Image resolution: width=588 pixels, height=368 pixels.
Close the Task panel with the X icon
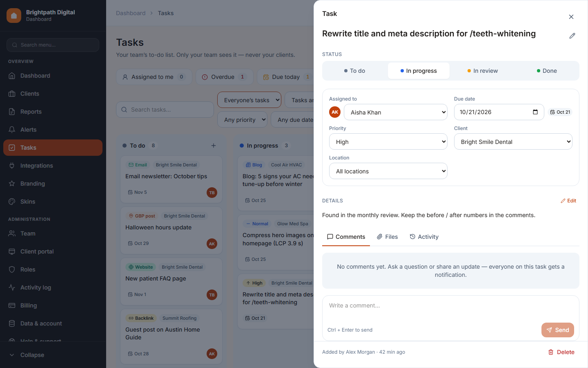571,17
